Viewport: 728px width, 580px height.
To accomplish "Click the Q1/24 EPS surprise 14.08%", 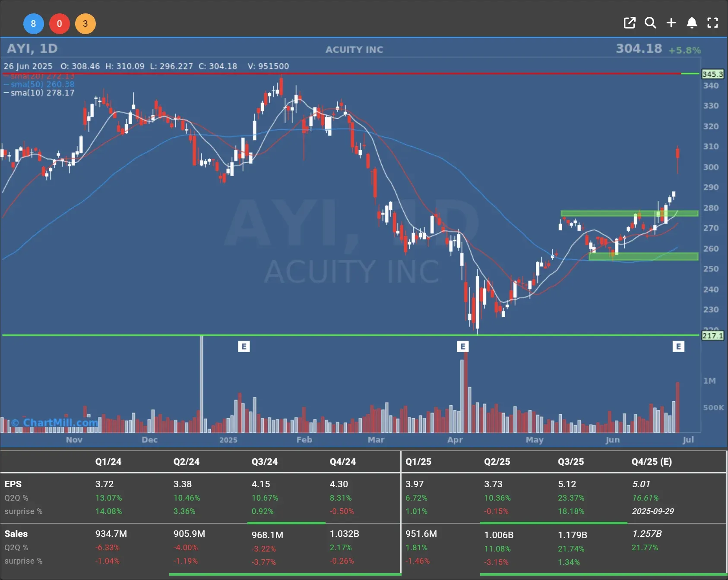I will (x=109, y=511).
